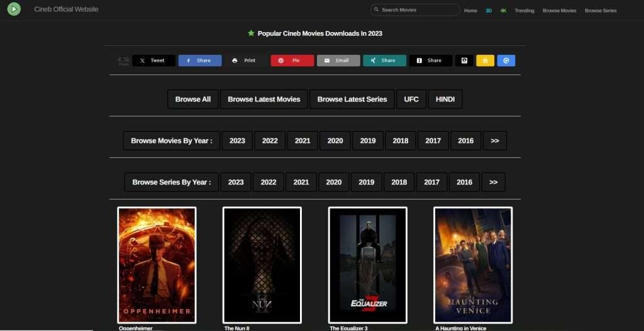This screenshot has width=644, height=331.
Task: Click the blue round share icon
Action: [x=506, y=60]
